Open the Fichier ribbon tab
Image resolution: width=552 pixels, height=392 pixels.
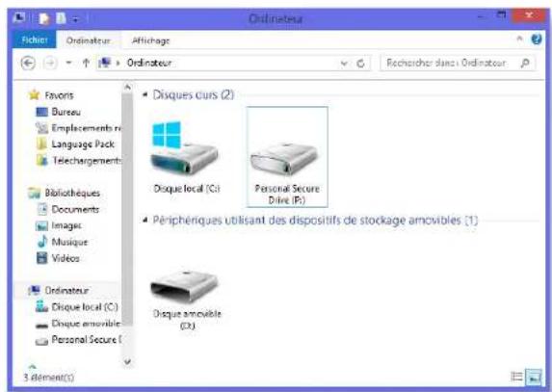[x=34, y=40]
